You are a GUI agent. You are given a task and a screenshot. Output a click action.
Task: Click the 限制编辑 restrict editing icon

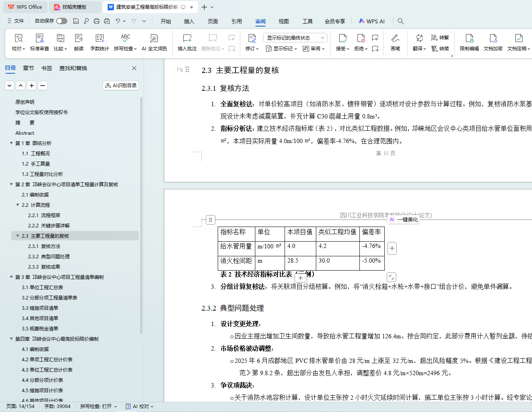pos(469,38)
